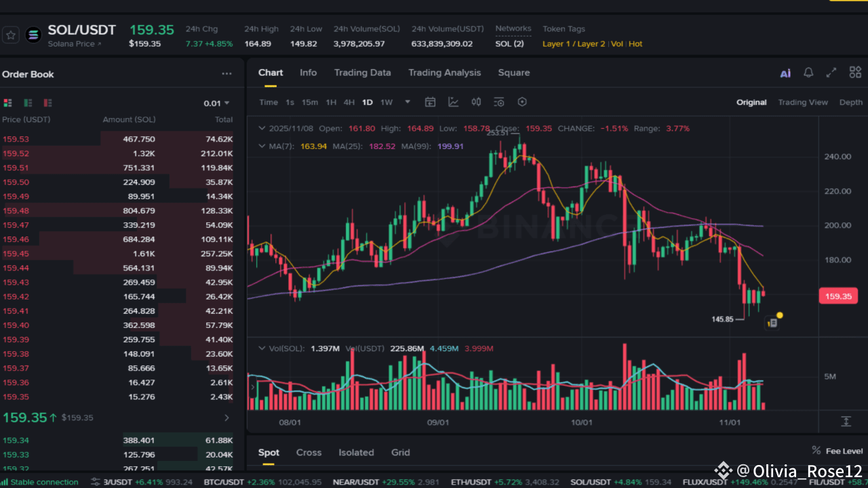Viewport: 868px width, 488px height.
Task: Select the Grid trading tab
Action: (401, 452)
